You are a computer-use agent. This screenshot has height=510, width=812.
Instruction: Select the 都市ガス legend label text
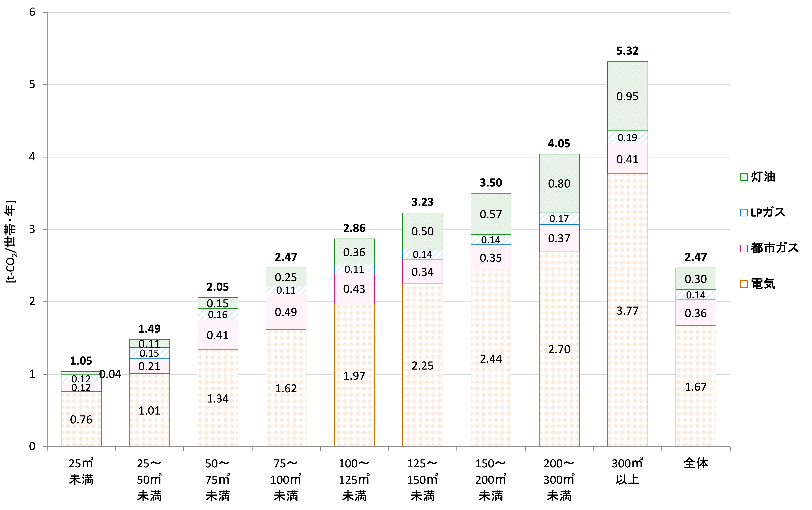pyautogui.click(x=775, y=248)
